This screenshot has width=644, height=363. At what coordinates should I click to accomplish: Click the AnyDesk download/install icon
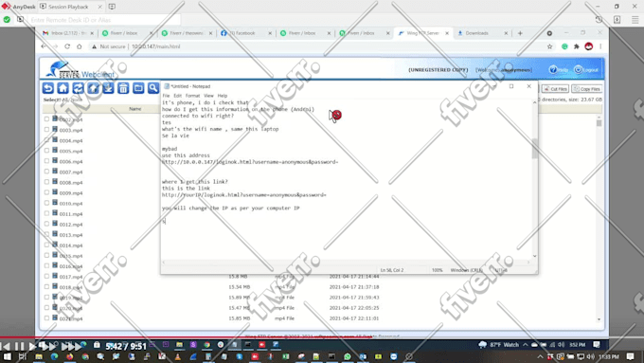pyautogui.click(x=617, y=19)
